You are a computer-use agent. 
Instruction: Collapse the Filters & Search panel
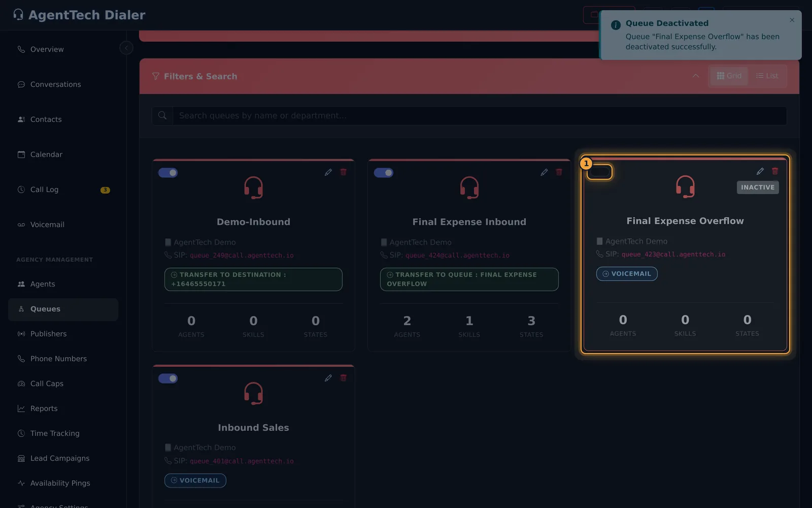coord(696,76)
